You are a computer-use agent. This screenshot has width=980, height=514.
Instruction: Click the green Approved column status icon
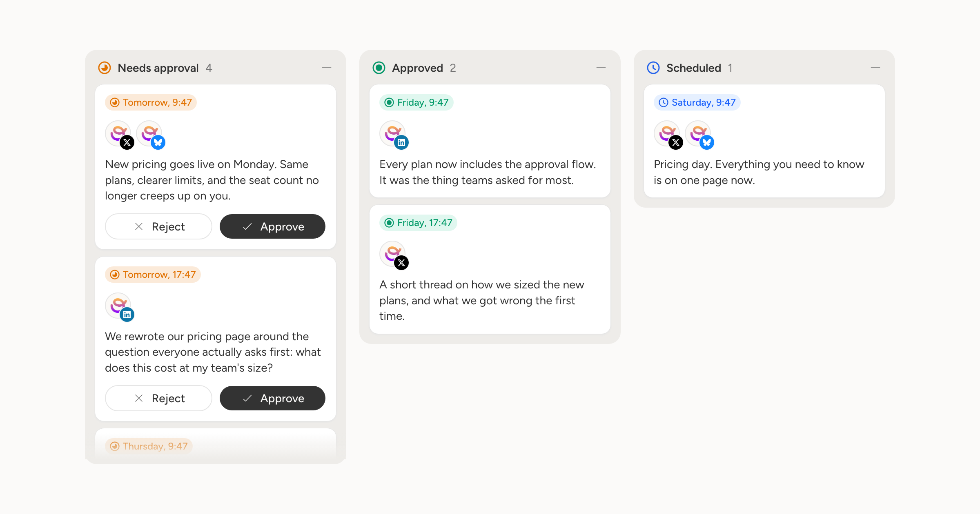[x=379, y=68]
